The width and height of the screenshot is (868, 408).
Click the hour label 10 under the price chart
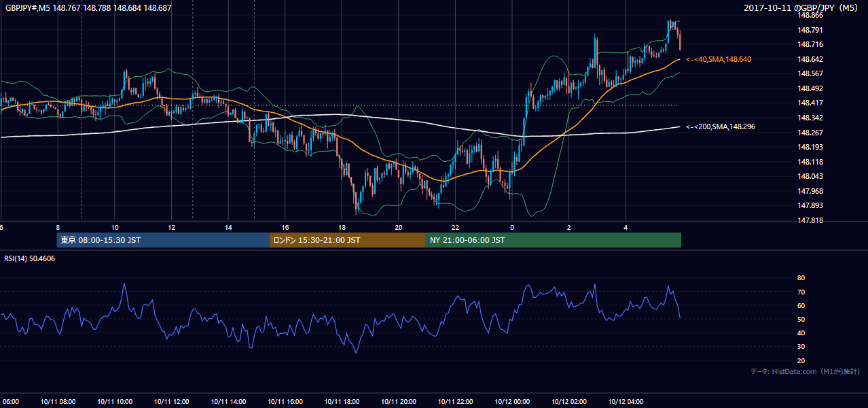click(x=115, y=227)
